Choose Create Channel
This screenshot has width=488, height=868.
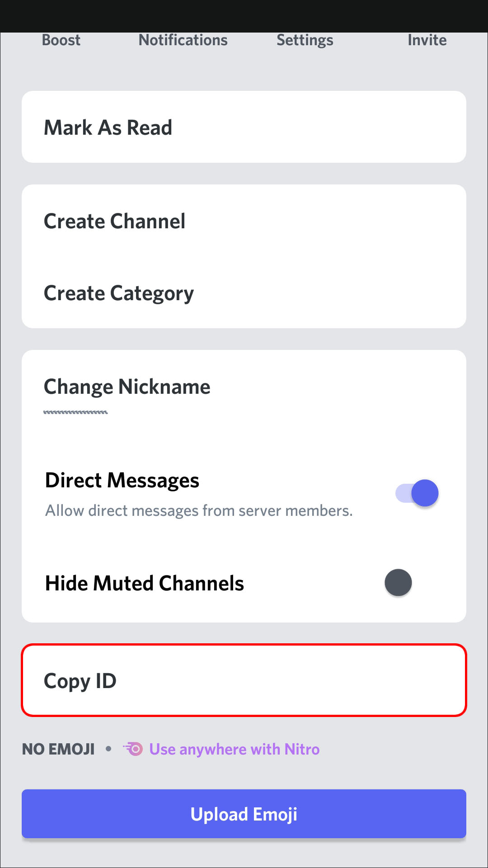click(244, 221)
